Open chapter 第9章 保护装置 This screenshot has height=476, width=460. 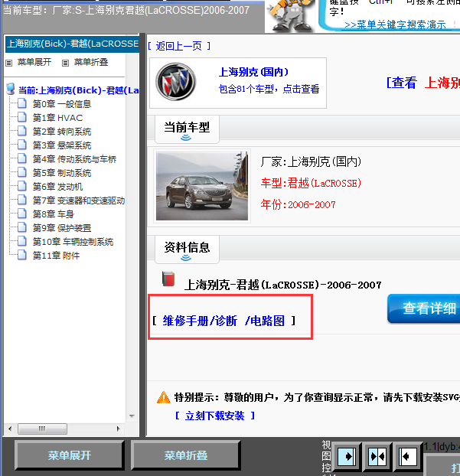pyautogui.click(x=62, y=228)
